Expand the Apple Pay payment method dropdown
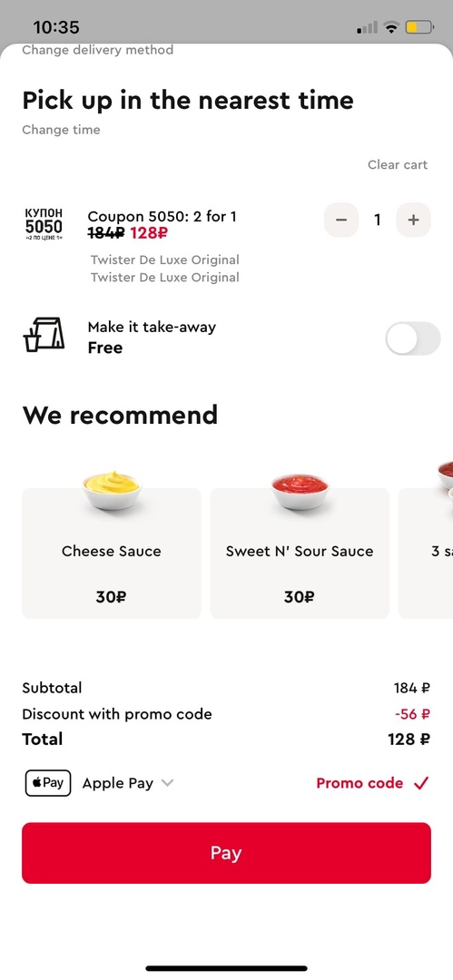Viewport: 453px width, 980px height. tap(167, 782)
